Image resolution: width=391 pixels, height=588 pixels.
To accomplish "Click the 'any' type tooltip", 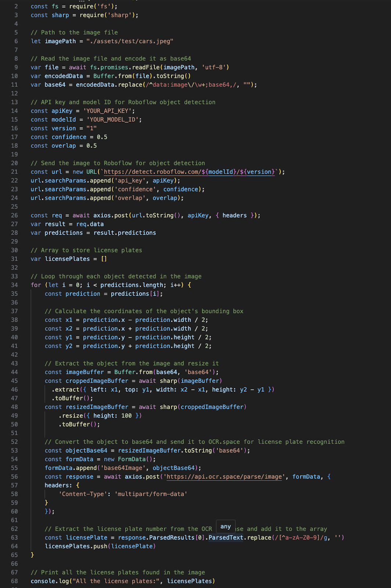I will point(225,527).
